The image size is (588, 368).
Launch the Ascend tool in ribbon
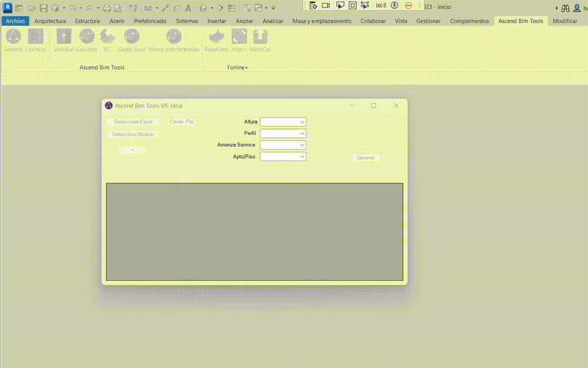pos(13,40)
